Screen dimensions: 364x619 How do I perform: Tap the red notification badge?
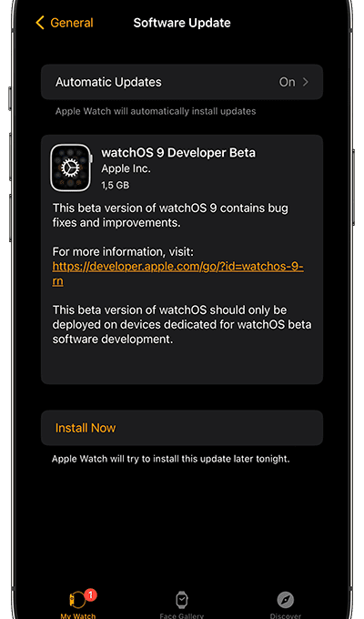tap(91, 594)
